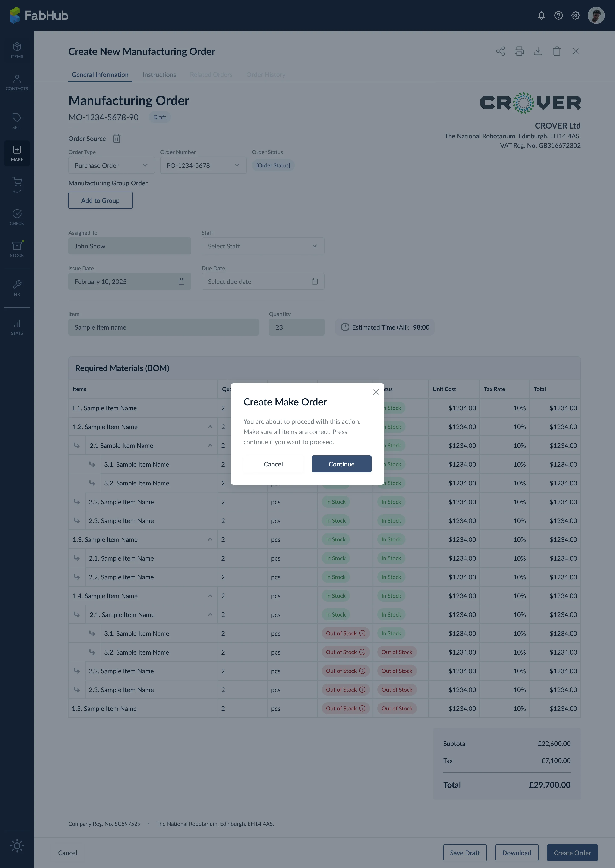Viewport: 615px width, 868px height.
Task: Click the Estimated Time clock icon
Action: [x=345, y=327]
